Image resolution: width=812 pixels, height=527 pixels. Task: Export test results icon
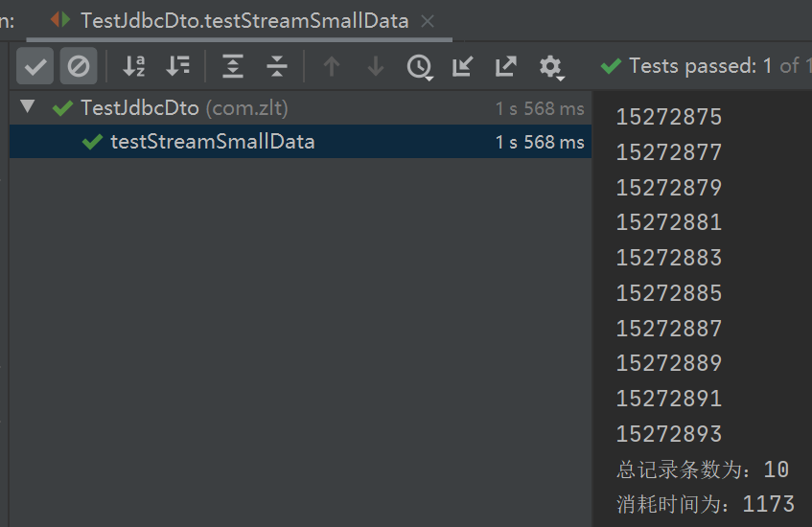(x=505, y=66)
